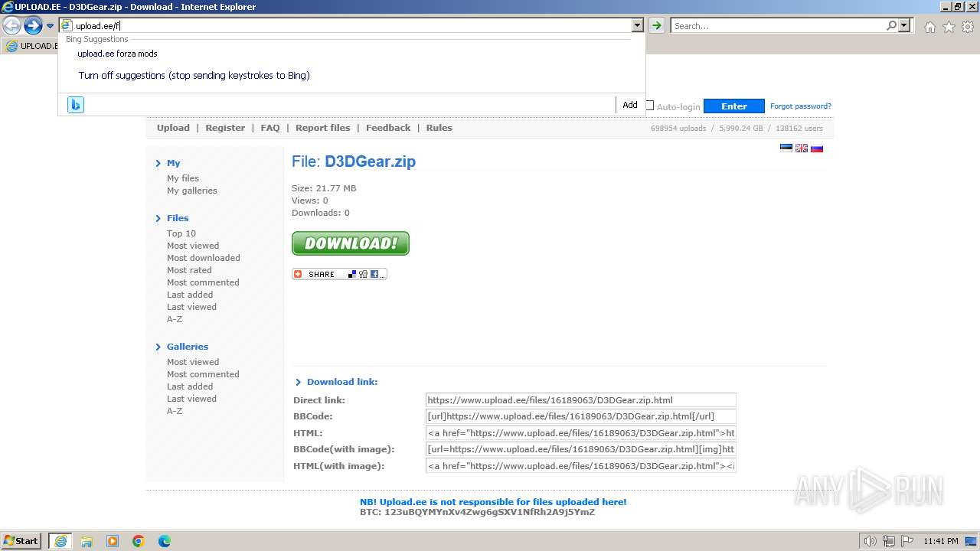Click the Bing icon in suggestions panel
The width and height of the screenshot is (980, 551).
(x=75, y=105)
